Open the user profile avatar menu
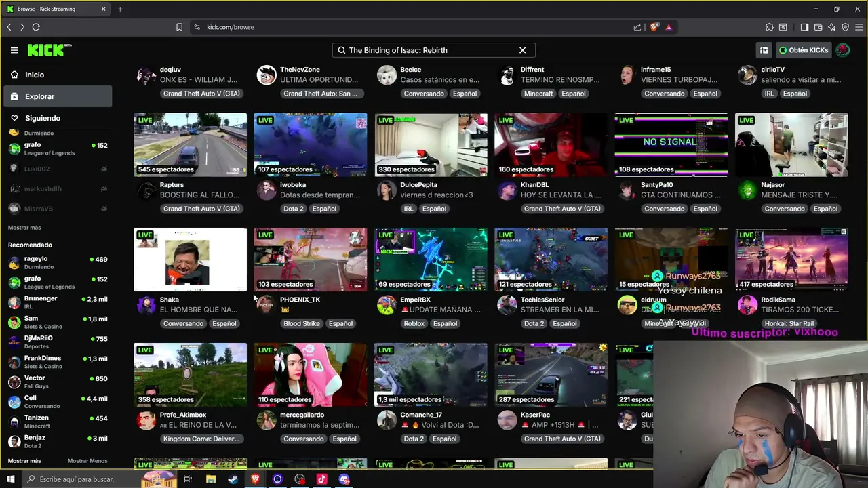 coord(843,50)
